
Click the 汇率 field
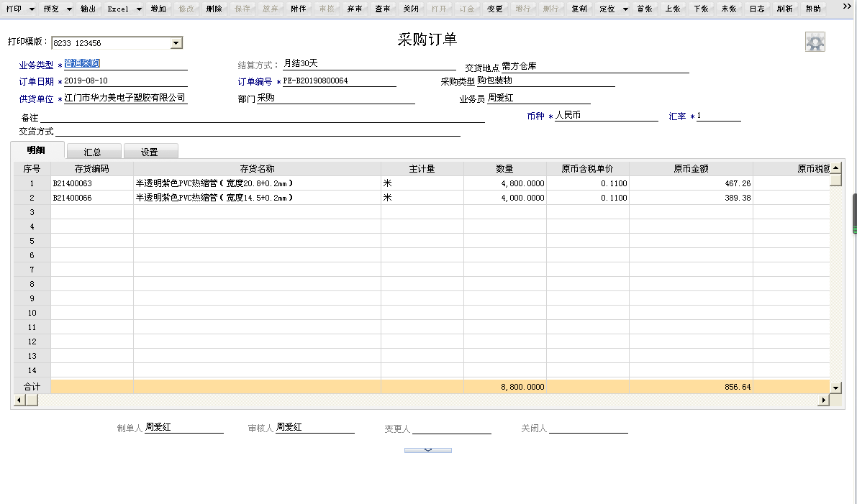point(718,116)
